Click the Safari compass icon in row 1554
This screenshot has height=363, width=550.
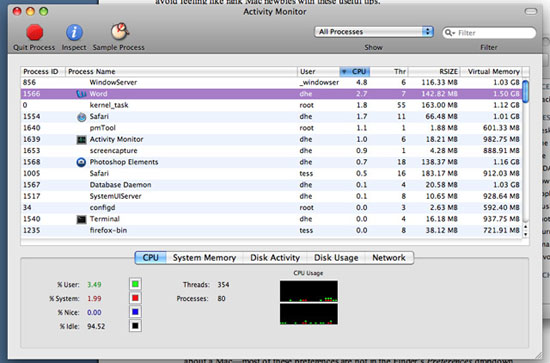tap(81, 117)
